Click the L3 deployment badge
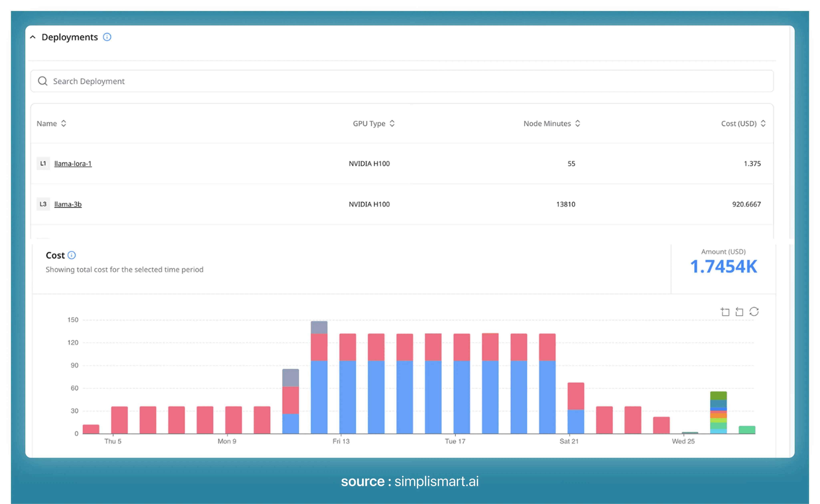The image size is (820, 504). pos(43,204)
